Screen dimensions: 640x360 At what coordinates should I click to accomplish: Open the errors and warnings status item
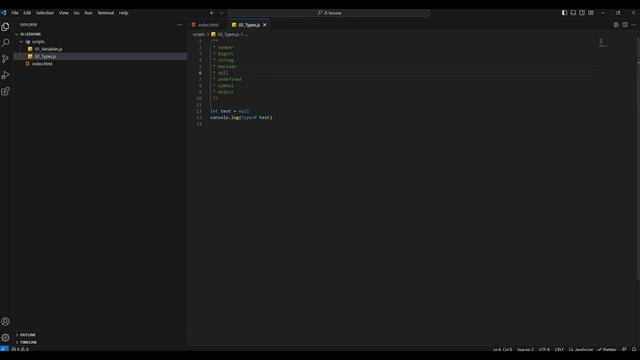tap(20, 349)
